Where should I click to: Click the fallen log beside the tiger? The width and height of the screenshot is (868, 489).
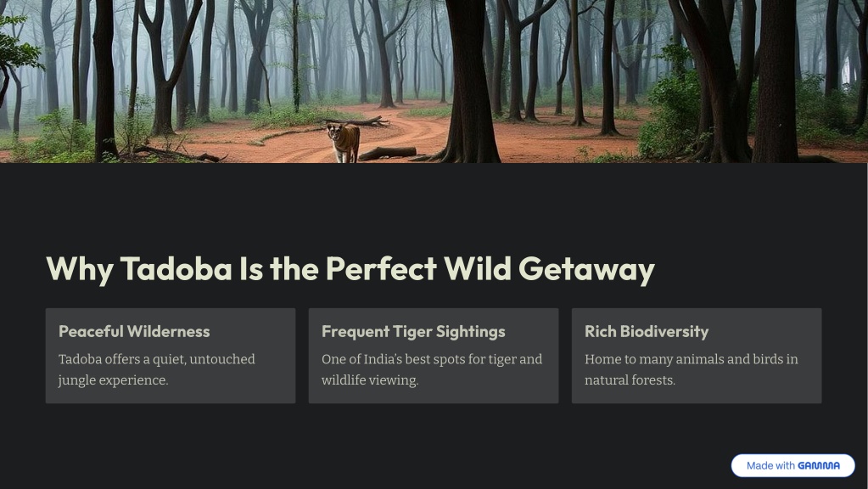(x=387, y=153)
